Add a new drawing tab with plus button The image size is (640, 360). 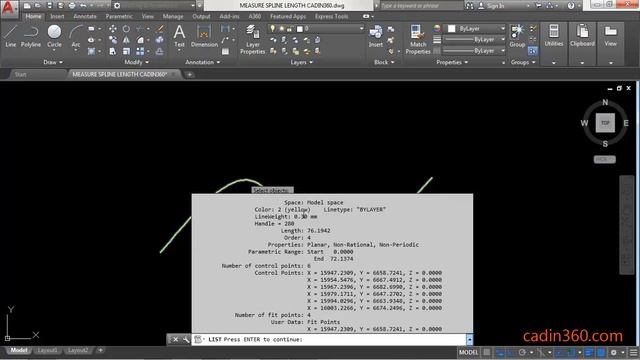click(189, 74)
